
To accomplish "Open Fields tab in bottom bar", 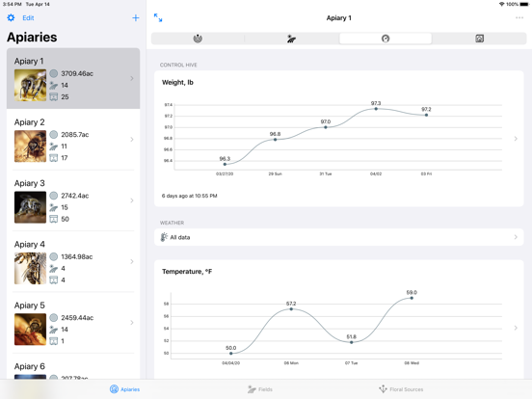I will point(260,389).
